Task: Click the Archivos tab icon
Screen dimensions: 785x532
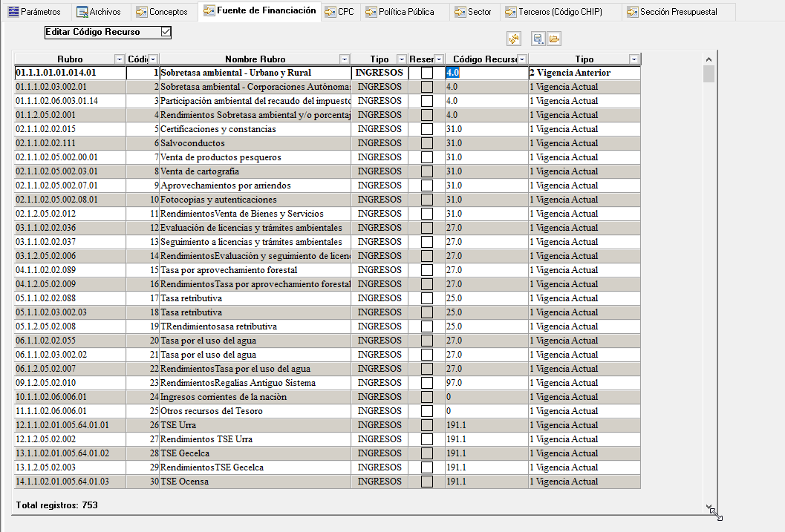Action: click(x=82, y=12)
